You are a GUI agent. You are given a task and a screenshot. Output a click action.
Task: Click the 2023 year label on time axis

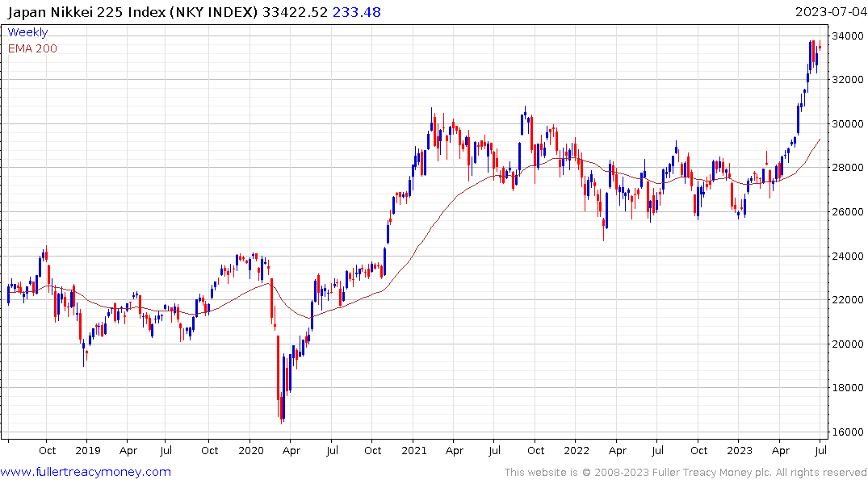pos(739,450)
